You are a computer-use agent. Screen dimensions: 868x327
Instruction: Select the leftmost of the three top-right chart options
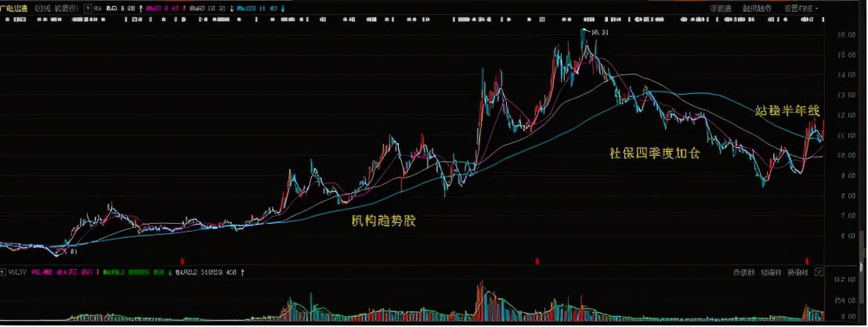pyautogui.click(x=719, y=8)
